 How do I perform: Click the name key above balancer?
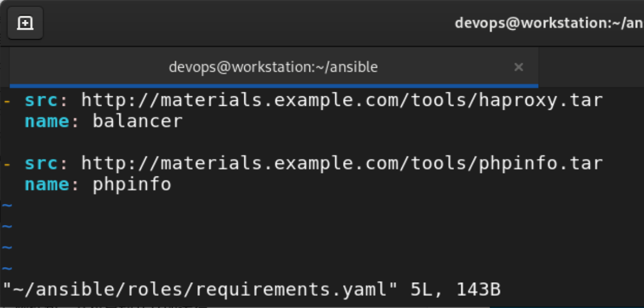47,122
